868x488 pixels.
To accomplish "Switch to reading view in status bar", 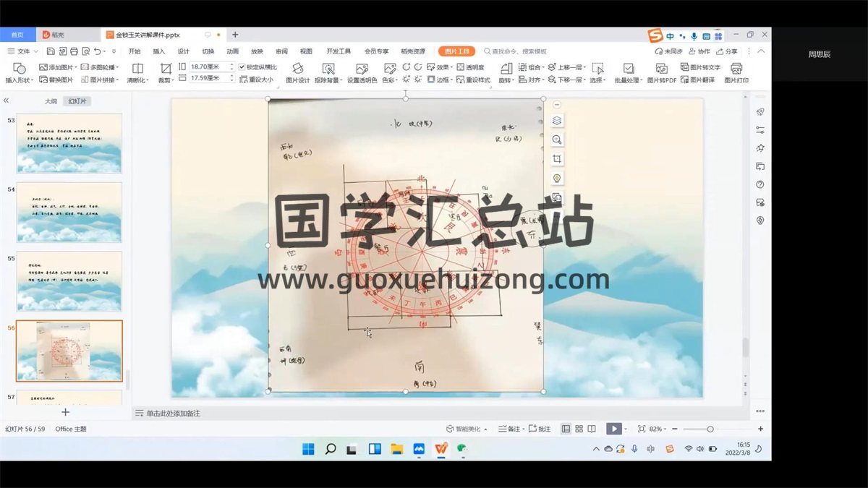I will coord(592,429).
